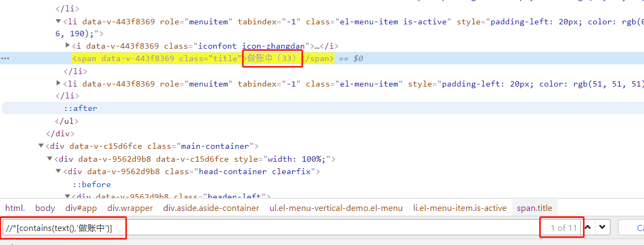The image size is (644, 245).
Task: Select span.title breadcrumb item
Action: (x=534, y=208)
